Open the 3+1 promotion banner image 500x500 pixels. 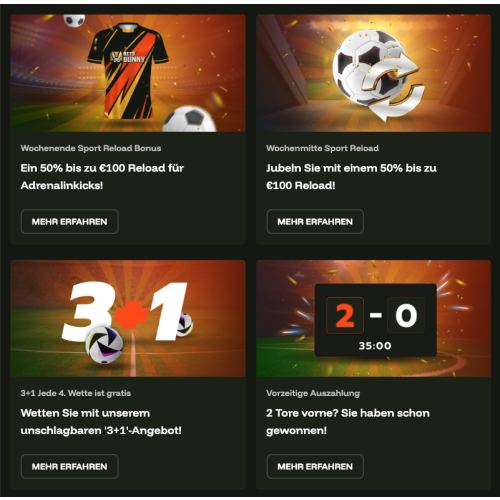click(x=128, y=318)
